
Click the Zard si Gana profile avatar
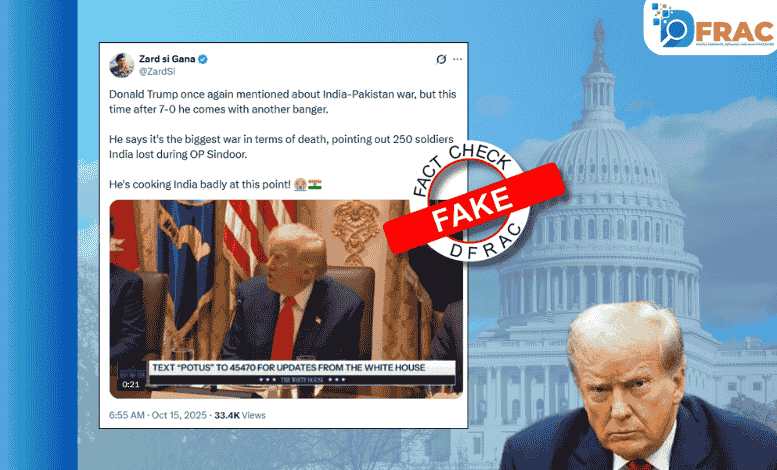pyautogui.click(x=121, y=65)
